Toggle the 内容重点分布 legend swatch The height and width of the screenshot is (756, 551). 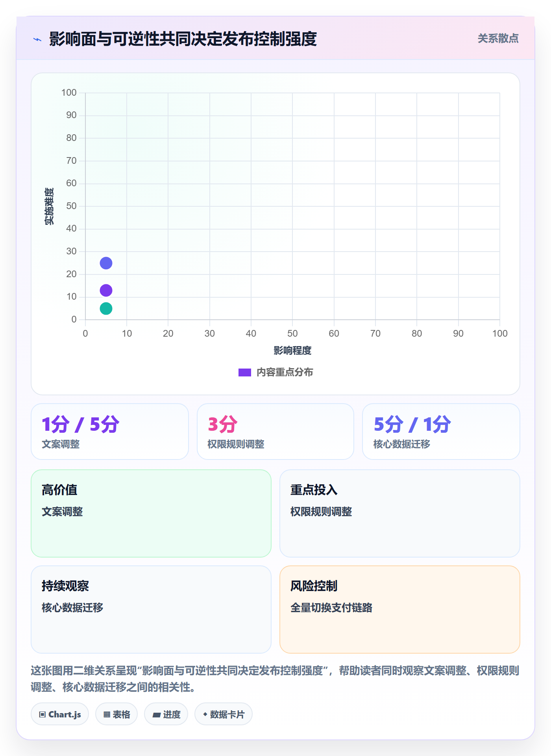(x=244, y=372)
